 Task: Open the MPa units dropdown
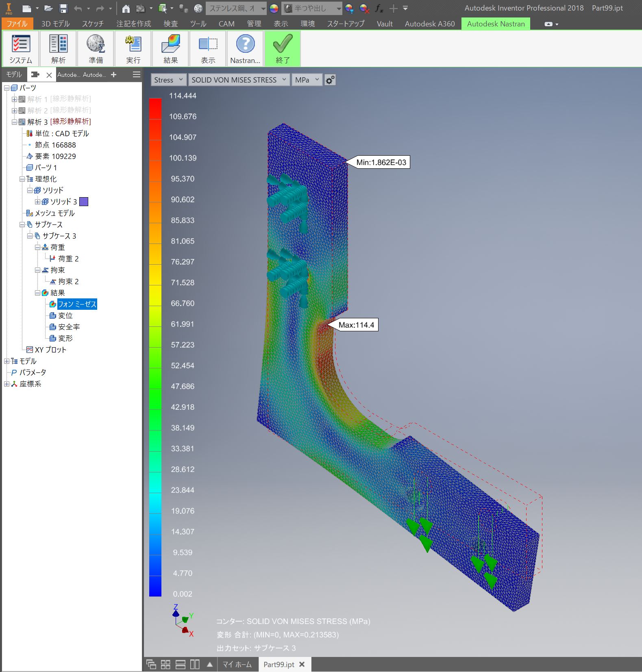point(307,80)
